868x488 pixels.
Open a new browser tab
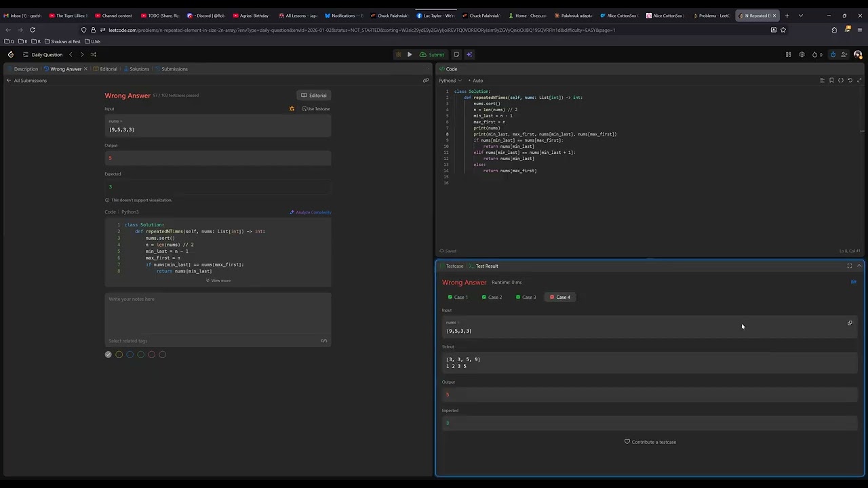787,16
